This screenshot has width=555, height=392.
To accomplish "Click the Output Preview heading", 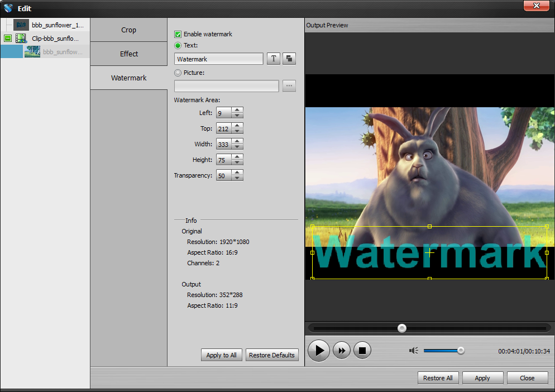I will (327, 25).
